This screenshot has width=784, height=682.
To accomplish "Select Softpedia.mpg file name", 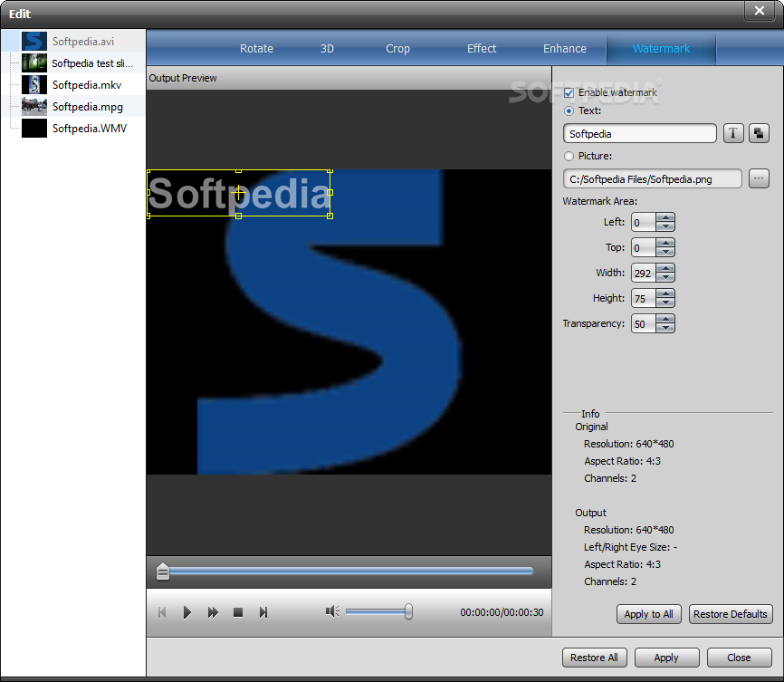I will click(88, 107).
